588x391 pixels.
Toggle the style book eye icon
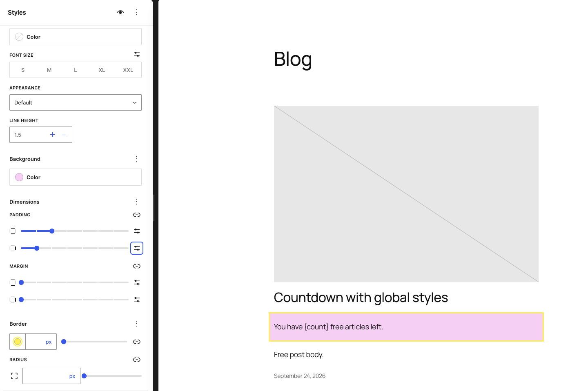point(120,12)
